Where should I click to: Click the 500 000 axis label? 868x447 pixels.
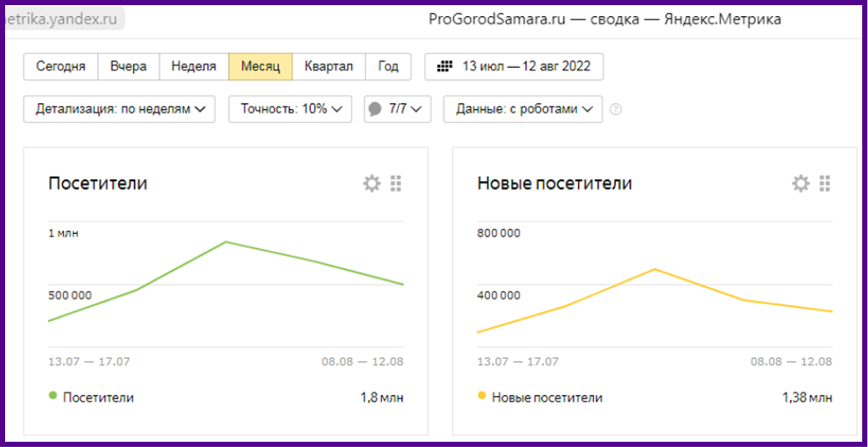pyautogui.click(x=70, y=296)
